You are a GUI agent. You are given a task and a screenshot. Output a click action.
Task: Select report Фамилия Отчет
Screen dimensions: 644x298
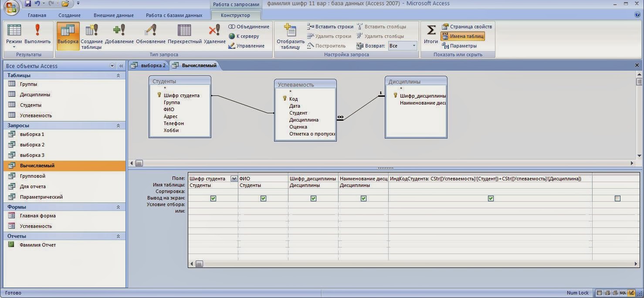[64, 245]
